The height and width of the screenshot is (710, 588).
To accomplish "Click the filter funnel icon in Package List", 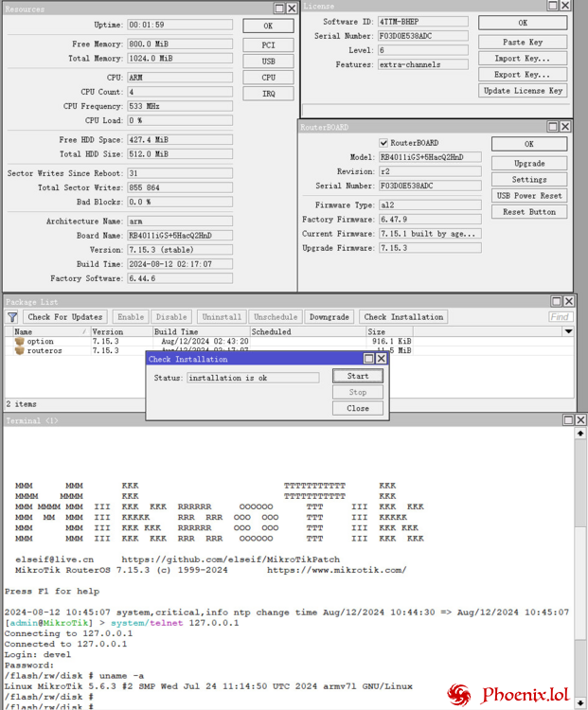I will coord(12,317).
